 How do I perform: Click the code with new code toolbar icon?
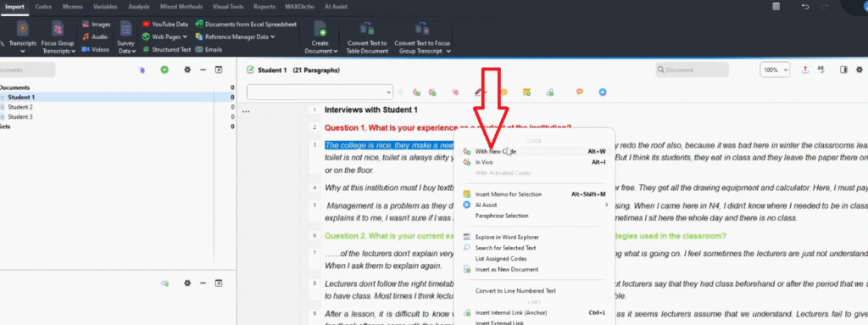click(416, 92)
